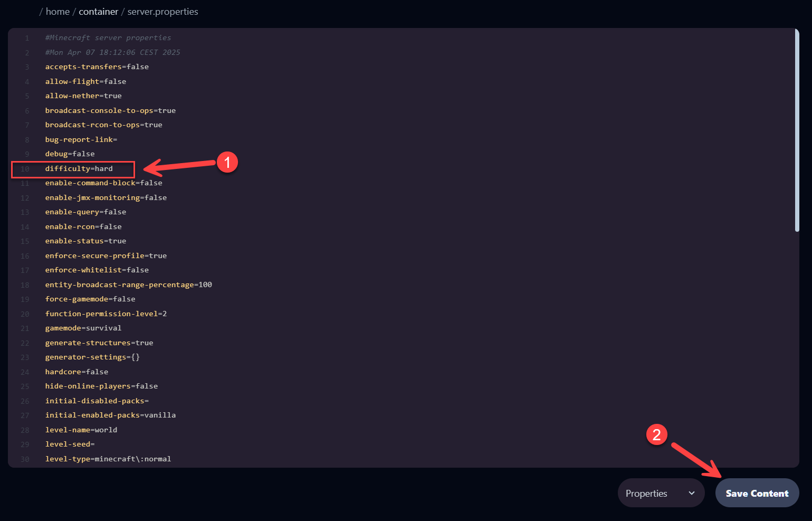
Task: Navigate to the home breadcrumb link
Action: point(58,12)
